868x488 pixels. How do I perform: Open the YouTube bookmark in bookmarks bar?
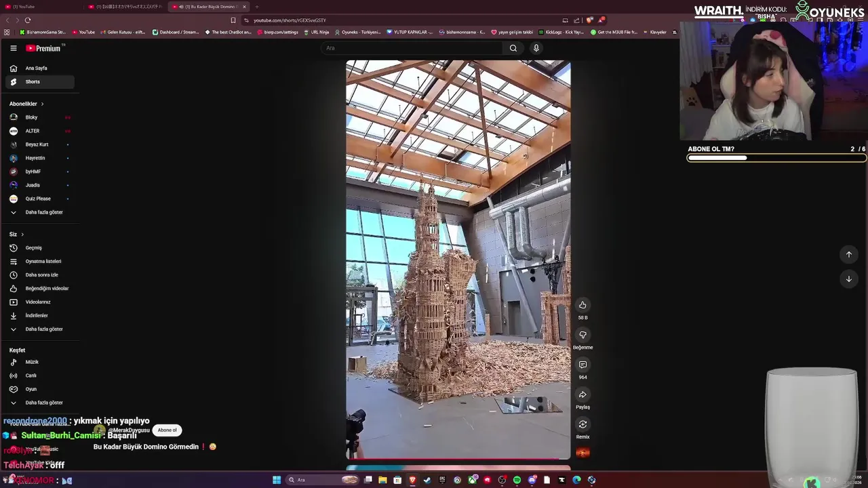click(83, 32)
